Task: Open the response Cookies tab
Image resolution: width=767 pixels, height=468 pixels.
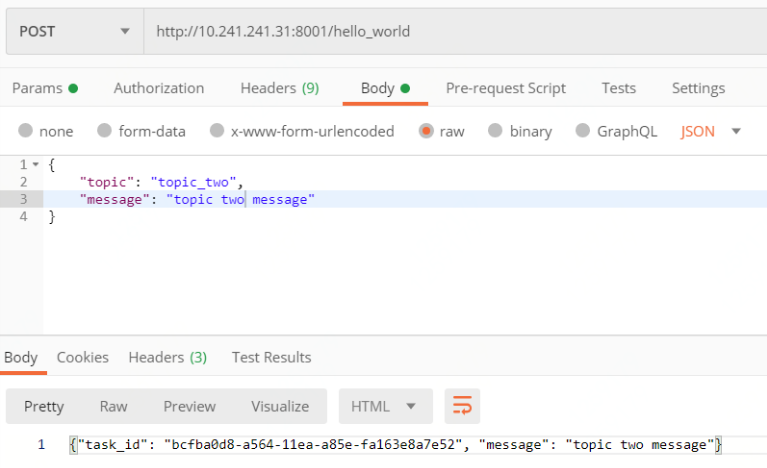Action: pos(83,357)
